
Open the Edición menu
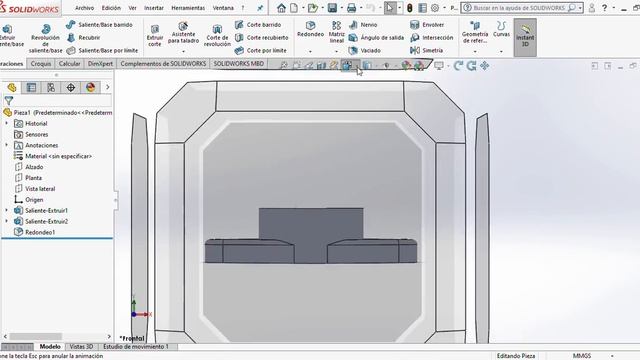point(111,8)
